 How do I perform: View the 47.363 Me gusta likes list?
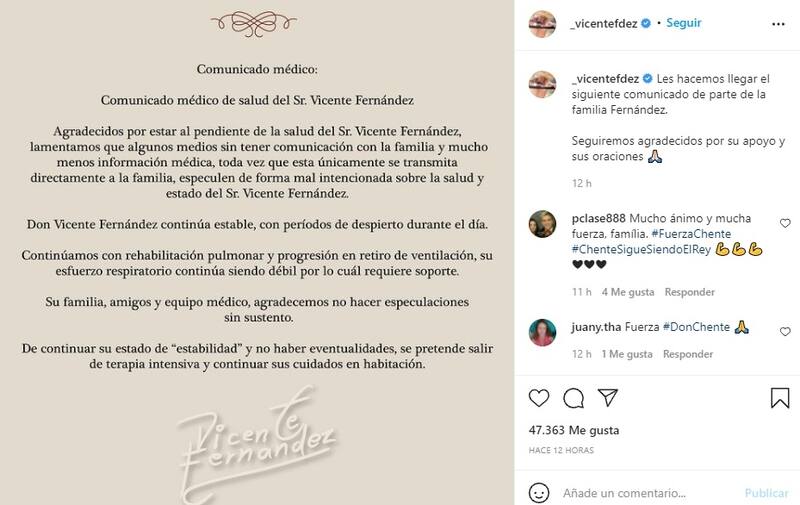[x=574, y=430]
